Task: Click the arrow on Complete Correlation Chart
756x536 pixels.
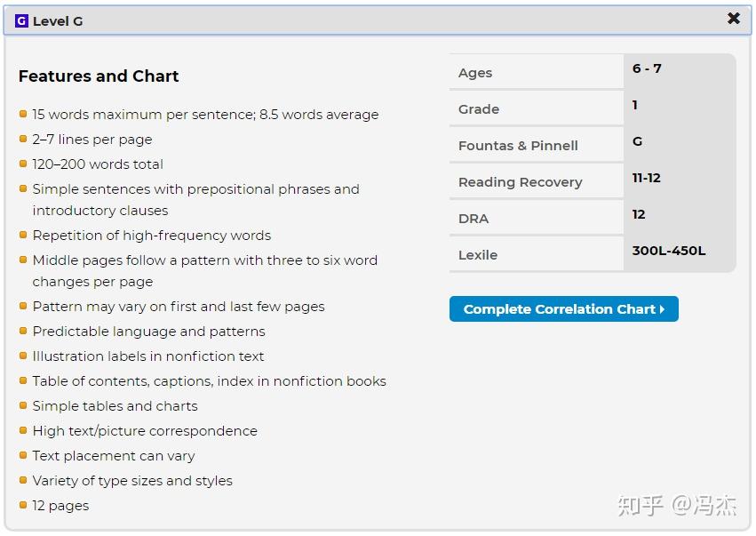Action: click(x=663, y=309)
